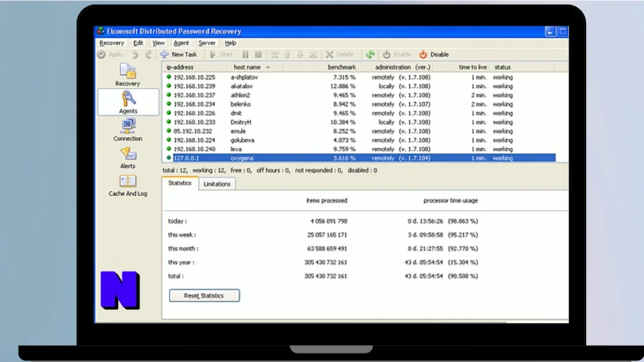This screenshot has height=362, width=644.
Task: Select agent row lexa
Action: [x=359, y=150]
